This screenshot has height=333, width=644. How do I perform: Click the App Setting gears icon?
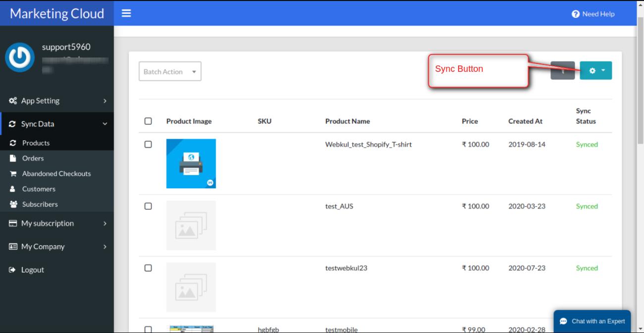13,101
